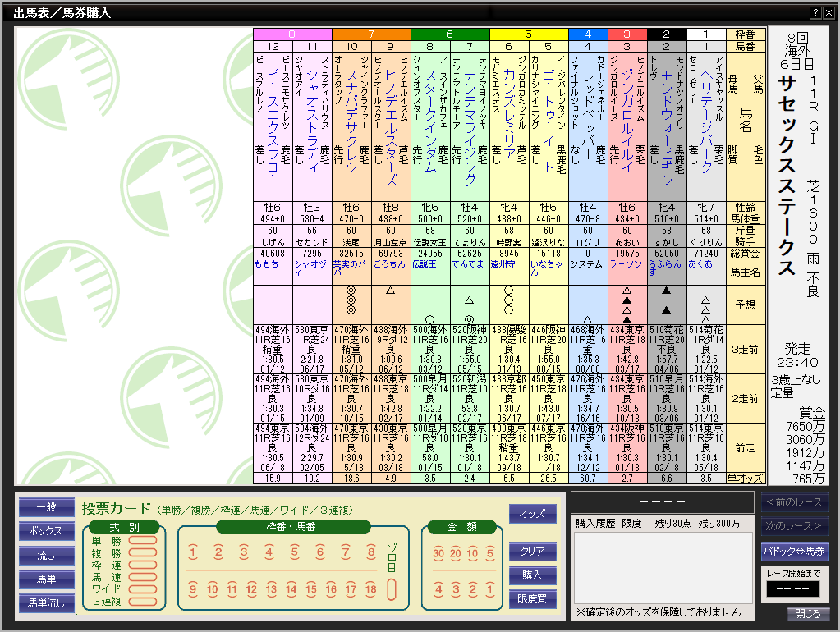Screen dimensions: 840x632
Task: Switch to the ボックス betting card tab
Action: point(47,531)
